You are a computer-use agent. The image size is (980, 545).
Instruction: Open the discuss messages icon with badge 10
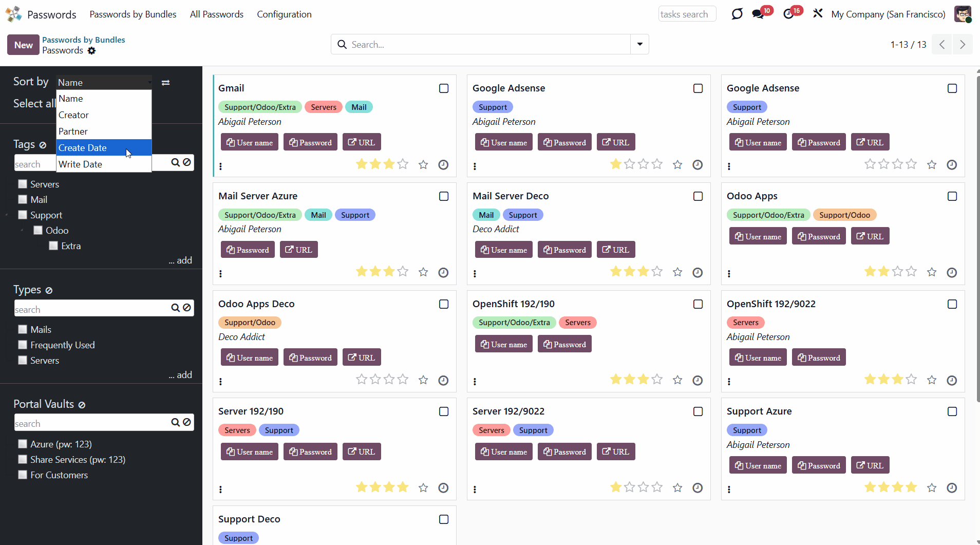(x=758, y=14)
